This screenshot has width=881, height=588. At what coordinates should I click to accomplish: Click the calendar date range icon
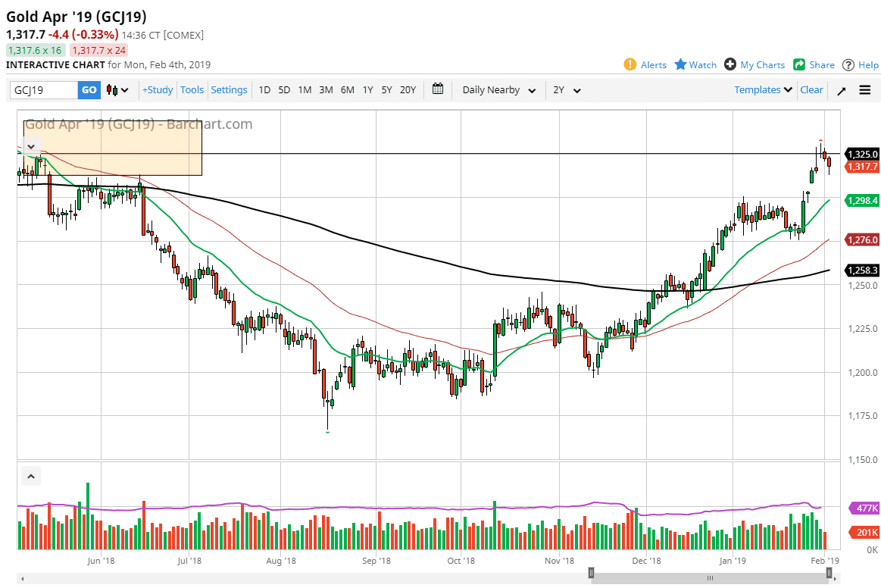tap(437, 89)
